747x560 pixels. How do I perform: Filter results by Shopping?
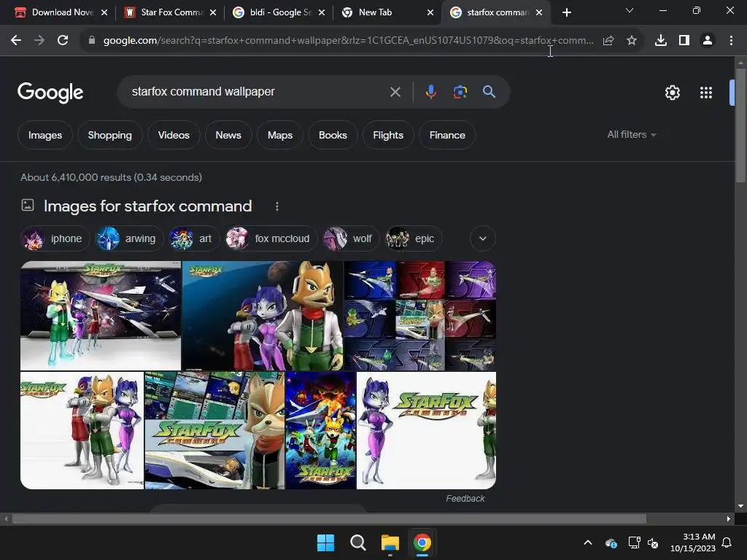tap(109, 135)
